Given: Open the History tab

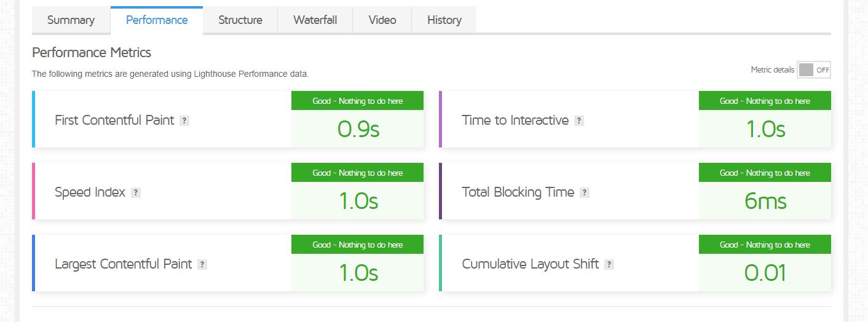Looking at the screenshot, I should pyautogui.click(x=444, y=20).
